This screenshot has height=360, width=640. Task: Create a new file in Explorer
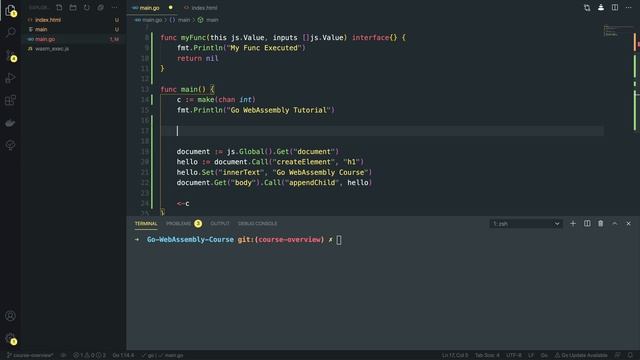[x=59, y=7]
